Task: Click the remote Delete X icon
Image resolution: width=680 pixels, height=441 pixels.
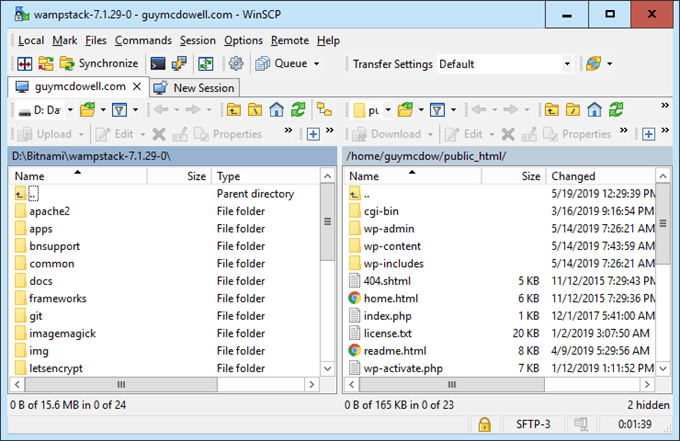Action: point(508,134)
